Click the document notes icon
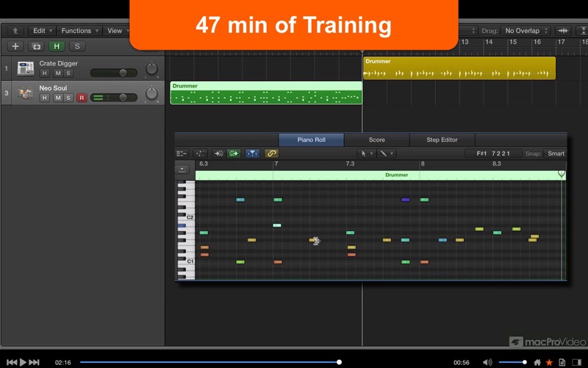This screenshot has height=368, width=588. (x=562, y=362)
